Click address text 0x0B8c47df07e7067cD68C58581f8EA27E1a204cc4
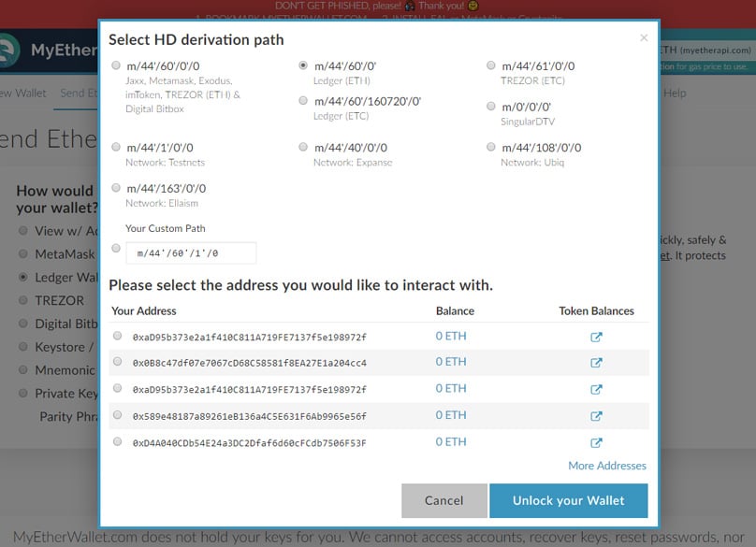 [x=249, y=363]
